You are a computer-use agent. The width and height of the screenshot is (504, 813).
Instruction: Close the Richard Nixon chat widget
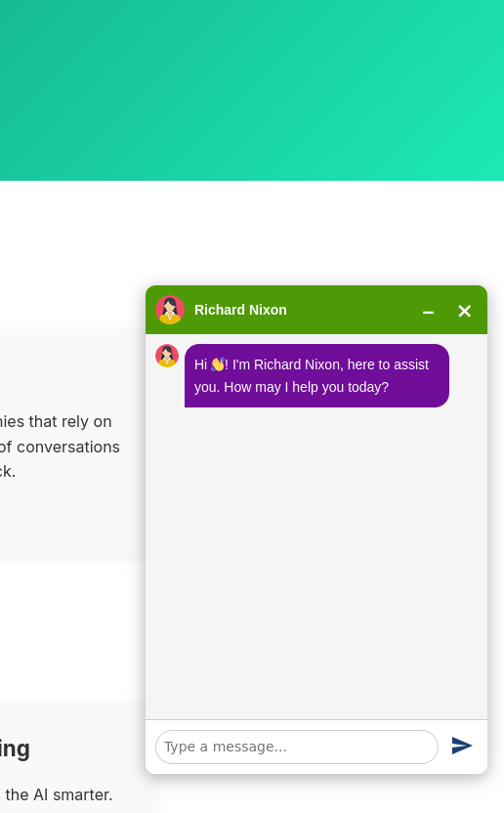[465, 311]
